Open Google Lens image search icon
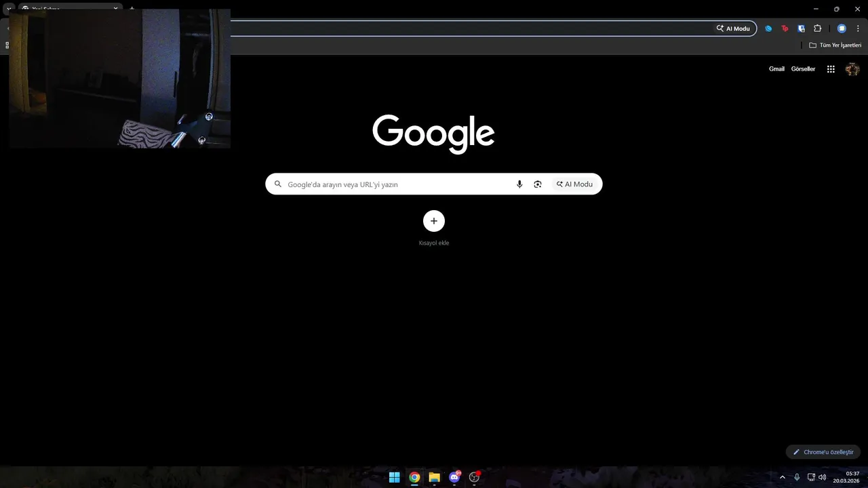The image size is (868, 488). pyautogui.click(x=538, y=184)
